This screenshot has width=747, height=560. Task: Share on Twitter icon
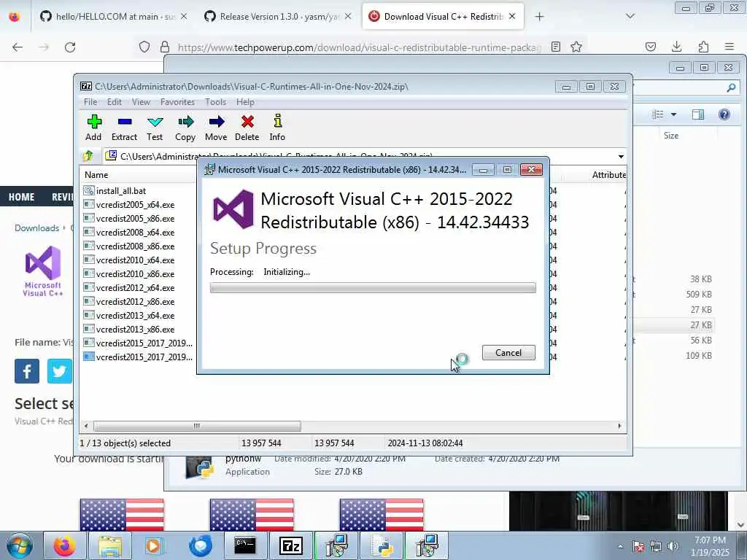(60, 371)
